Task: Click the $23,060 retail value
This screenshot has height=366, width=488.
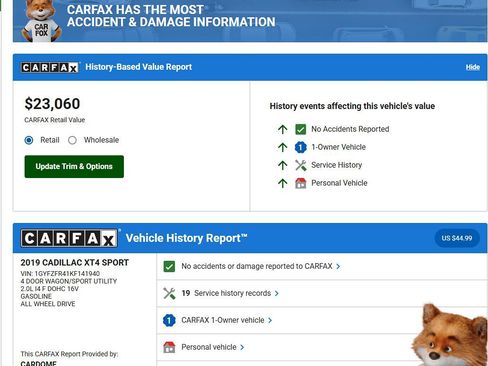Action: click(x=52, y=104)
